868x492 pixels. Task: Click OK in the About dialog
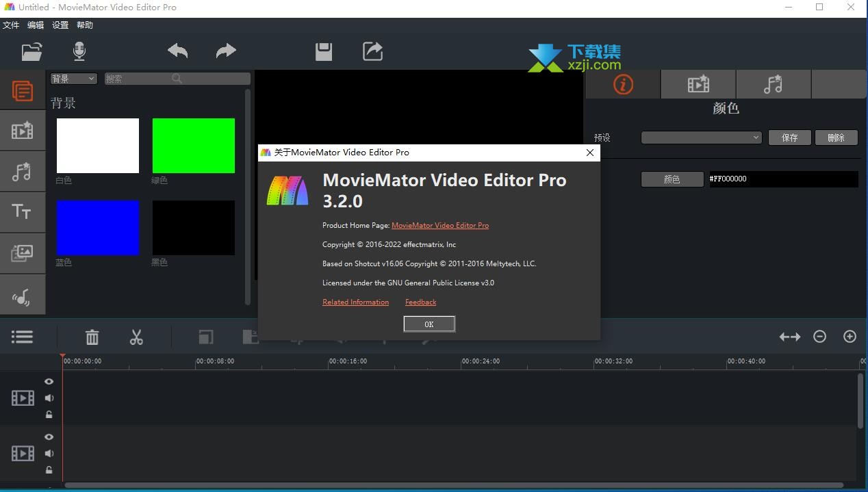(429, 324)
